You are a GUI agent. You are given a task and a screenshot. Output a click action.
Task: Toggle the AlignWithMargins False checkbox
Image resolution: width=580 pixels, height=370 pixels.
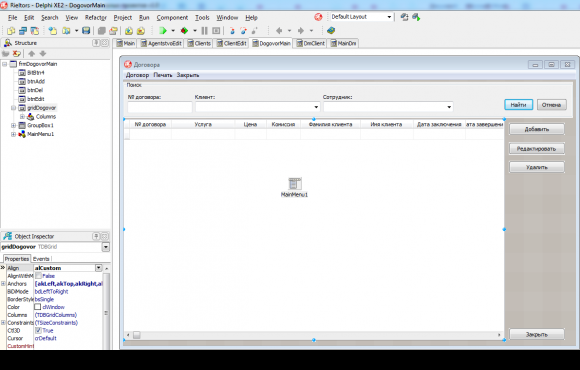click(x=38, y=276)
